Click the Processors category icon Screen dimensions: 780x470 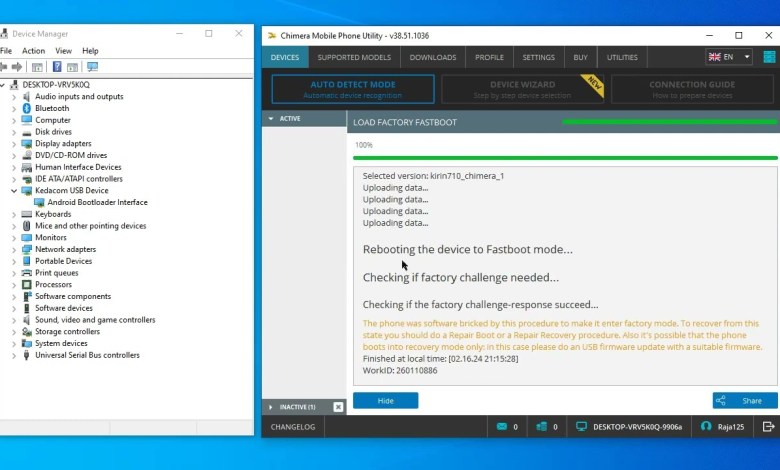pyautogui.click(x=27, y=284)
